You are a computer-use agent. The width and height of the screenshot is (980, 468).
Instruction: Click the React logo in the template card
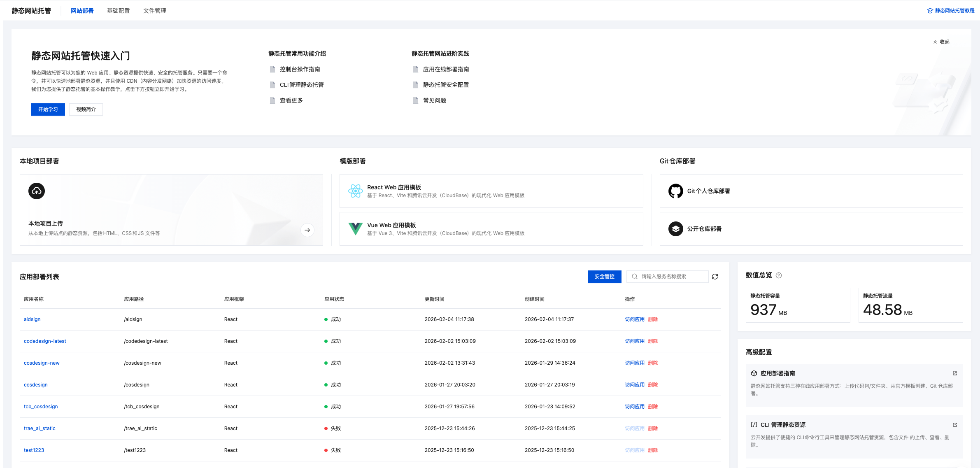(x=355, y=191)
